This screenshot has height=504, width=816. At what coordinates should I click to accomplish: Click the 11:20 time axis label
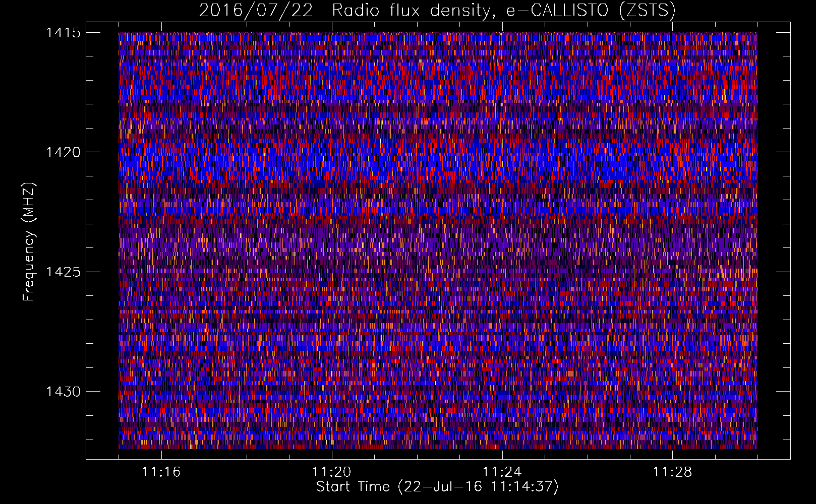[331, 472]
